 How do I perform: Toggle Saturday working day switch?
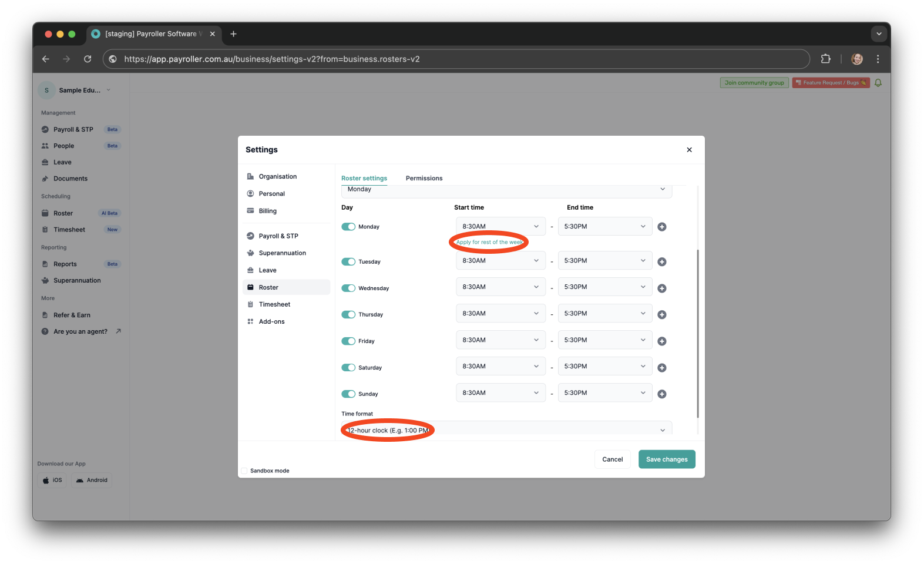348,368
